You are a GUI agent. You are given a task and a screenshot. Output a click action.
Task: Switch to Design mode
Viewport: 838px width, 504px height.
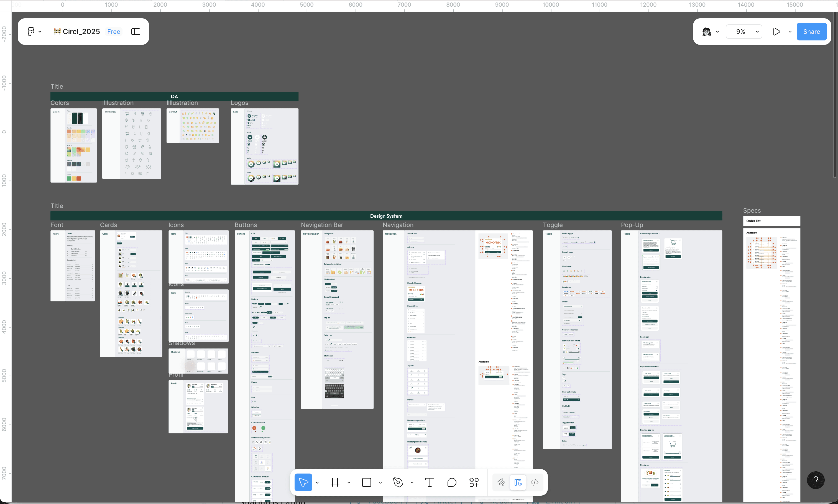tap(518, 482)
